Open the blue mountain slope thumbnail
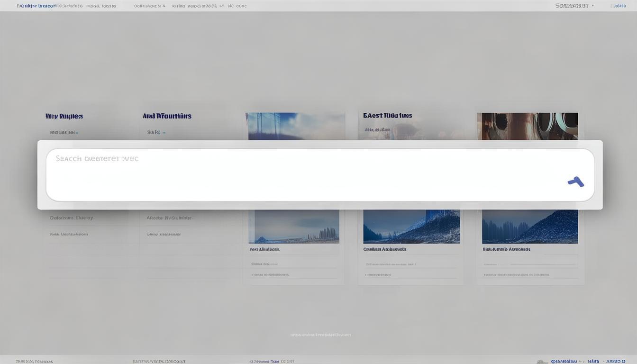Viewport: 637px width, 364px height. [x=411, y=227]
